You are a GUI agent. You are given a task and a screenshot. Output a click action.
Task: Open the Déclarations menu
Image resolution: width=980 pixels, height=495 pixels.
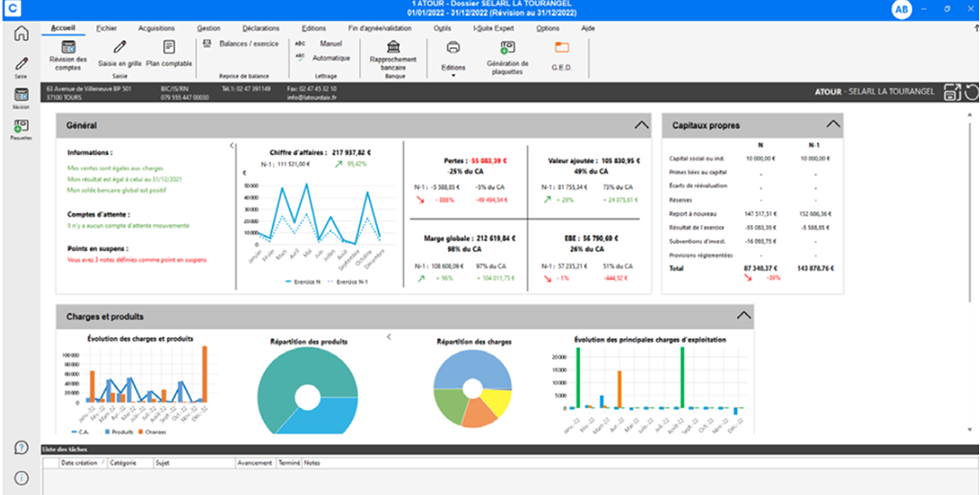tap(261, 28)
